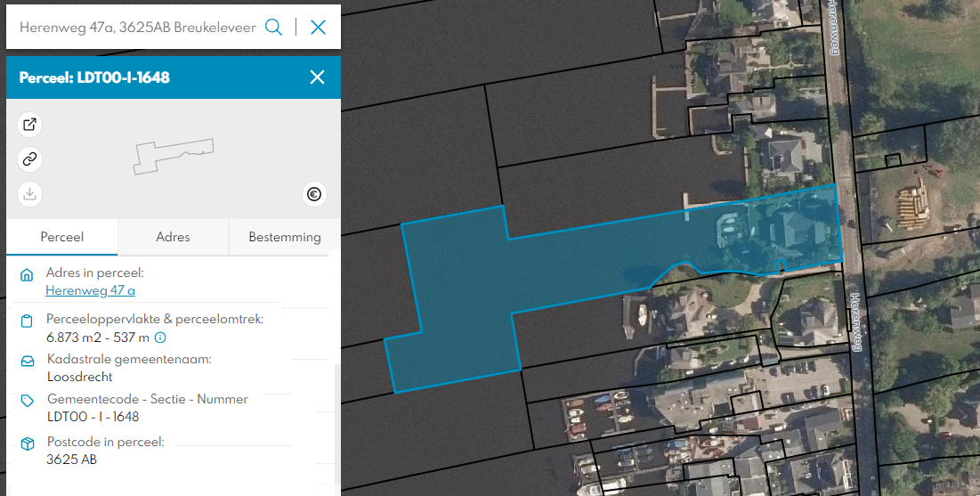Click the panel title 'Perceel: LDT00-I-1648'

tap(94, 77)
